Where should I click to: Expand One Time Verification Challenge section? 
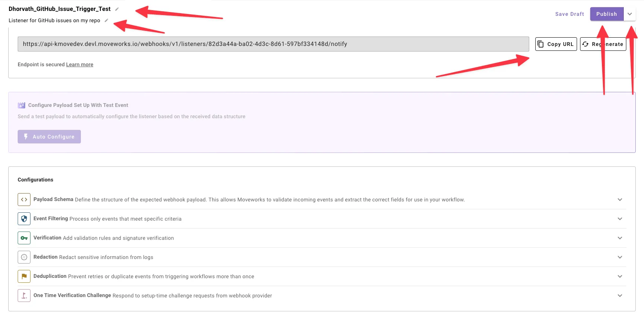(x=620, y=296)
